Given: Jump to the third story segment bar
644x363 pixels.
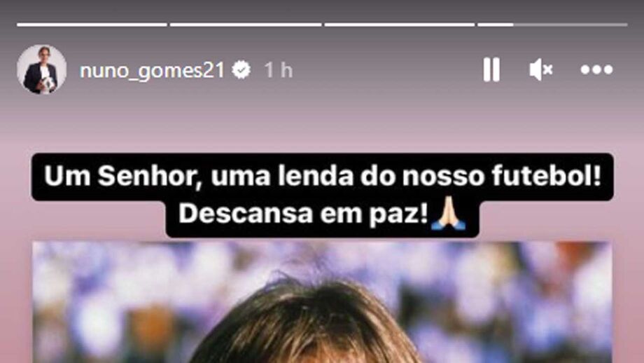Looking at the screenshot, I should click(399, 25).
